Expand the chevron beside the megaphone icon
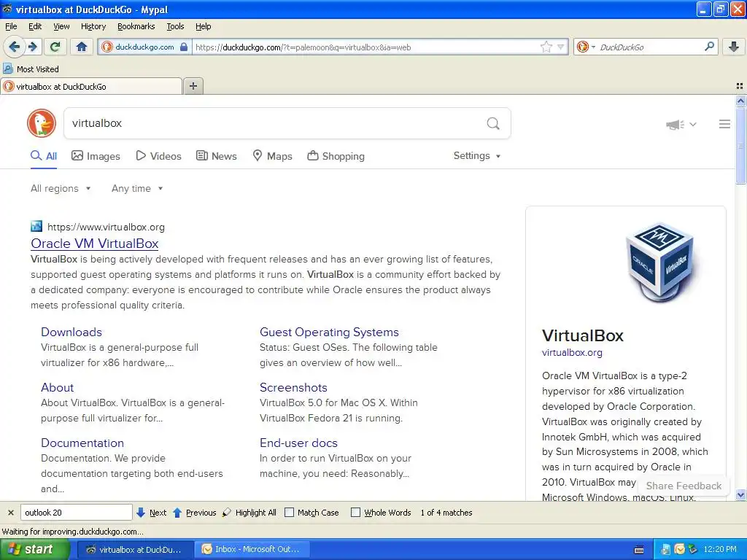This screenshot has width=747, height=560. click(693, 124)
